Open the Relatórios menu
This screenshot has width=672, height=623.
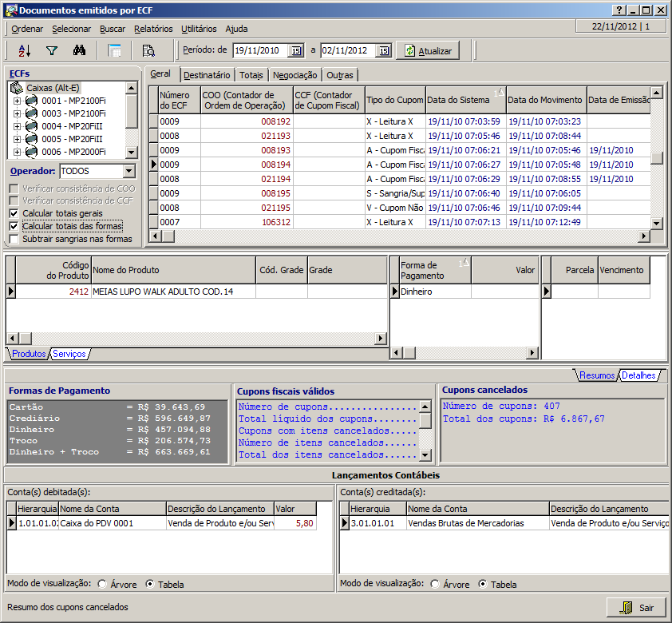tap(153, 29)
